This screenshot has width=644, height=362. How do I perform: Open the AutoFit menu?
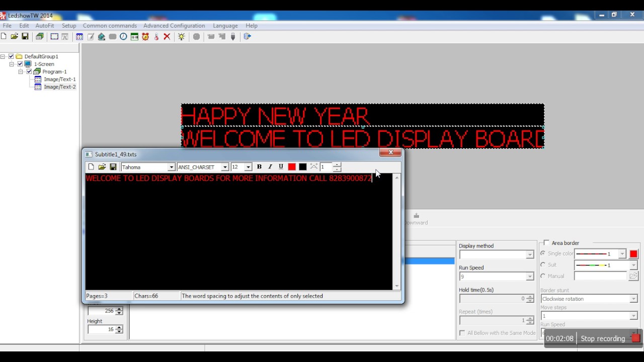click(x=45, y=26)
